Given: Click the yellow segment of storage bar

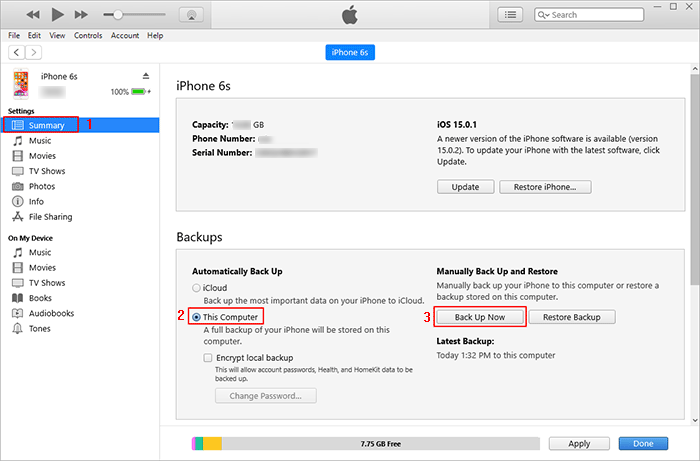Looking at the screenshot, I should tap(212, 444).
